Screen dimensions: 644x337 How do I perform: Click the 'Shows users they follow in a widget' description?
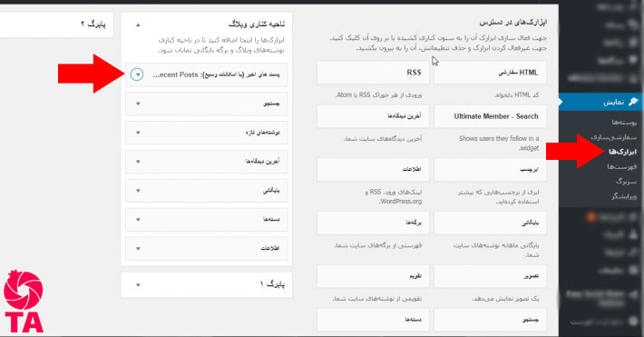point(499,144)
